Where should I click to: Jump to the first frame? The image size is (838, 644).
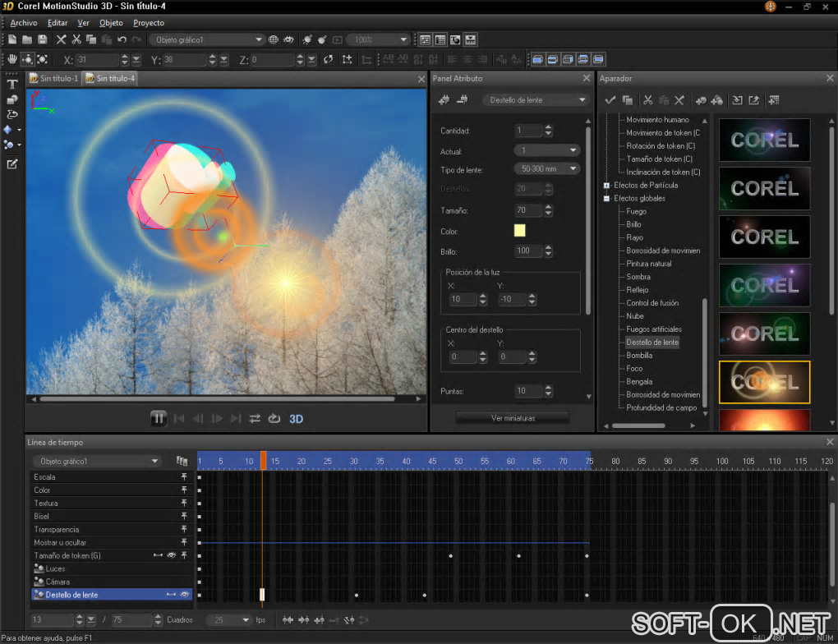(x=180, y=418)
